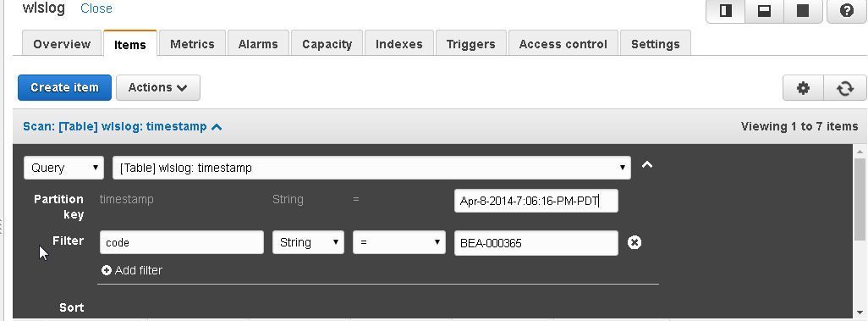Screen dimensions: 868x321
Task: Select bottom panel layout icon
Action: 764,10
